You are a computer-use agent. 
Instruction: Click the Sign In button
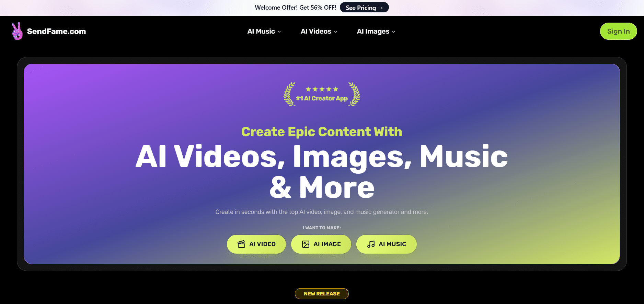[618, 31]
